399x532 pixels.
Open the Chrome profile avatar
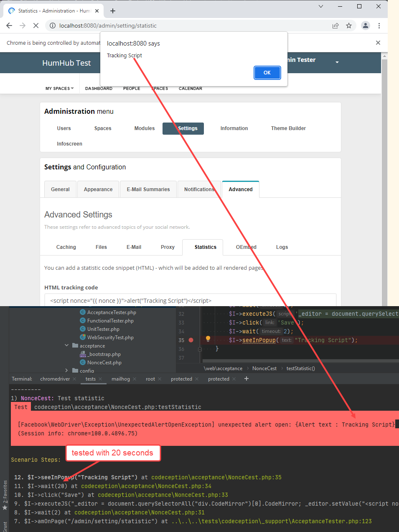(366, 26)
